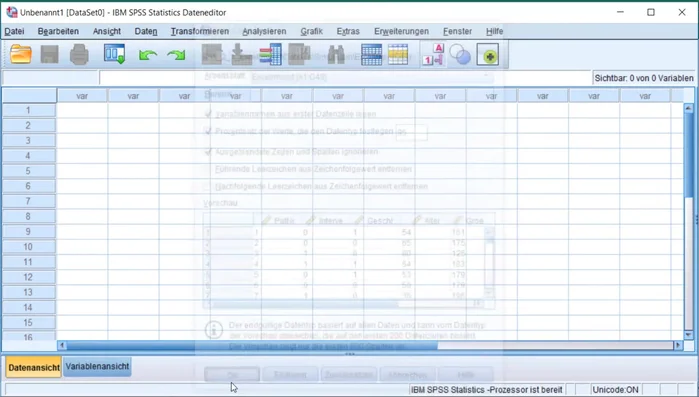Click the horizontal scrollbar right arrow
The width and height of the screenshot is (699, 397).
point(678,345)
